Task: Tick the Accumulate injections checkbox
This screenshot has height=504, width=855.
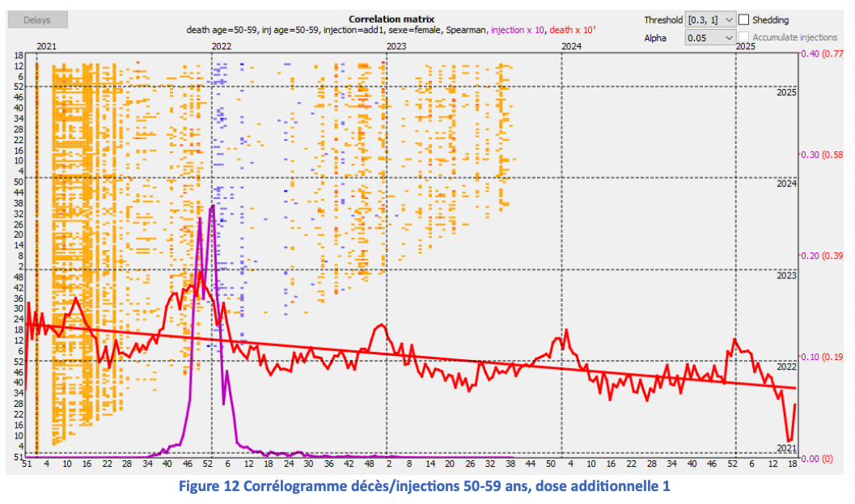Action: [x=743, y=37]
